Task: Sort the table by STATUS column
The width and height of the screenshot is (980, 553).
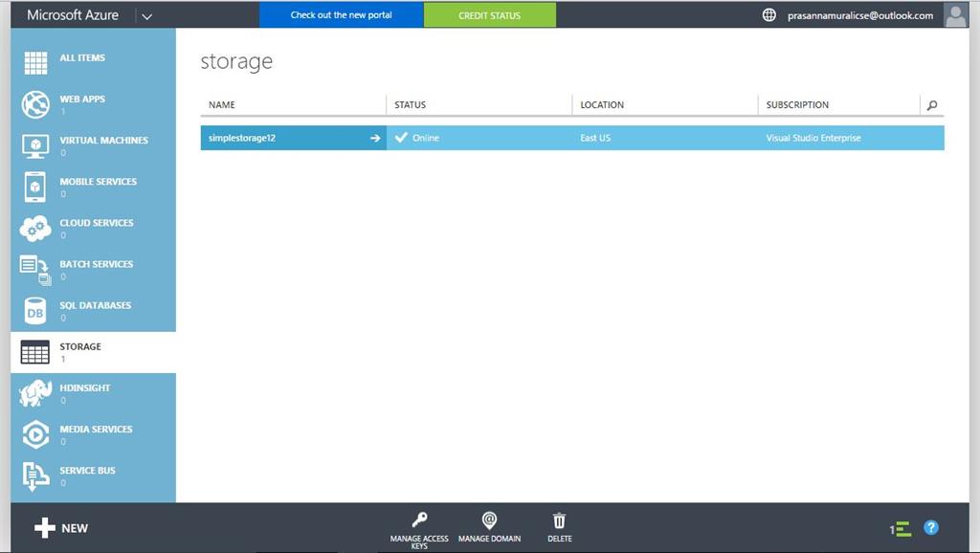Action: [410, 105]
